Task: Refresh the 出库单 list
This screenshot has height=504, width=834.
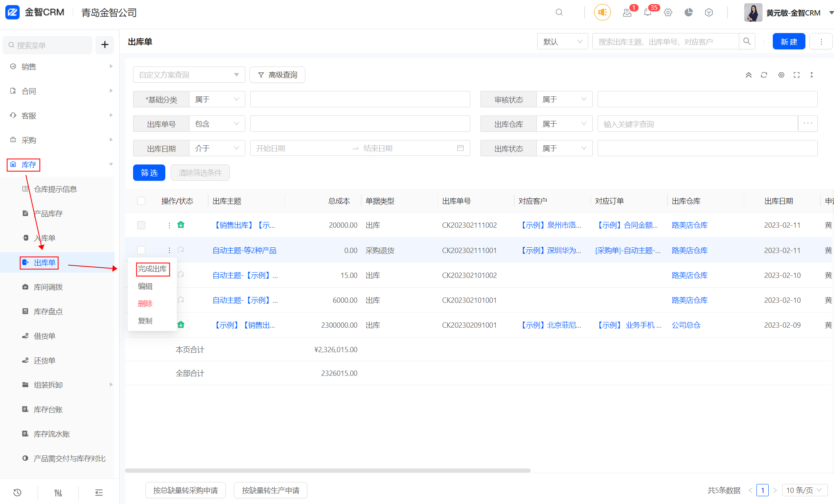Action: pyautogui.click(x=764, y=75)
